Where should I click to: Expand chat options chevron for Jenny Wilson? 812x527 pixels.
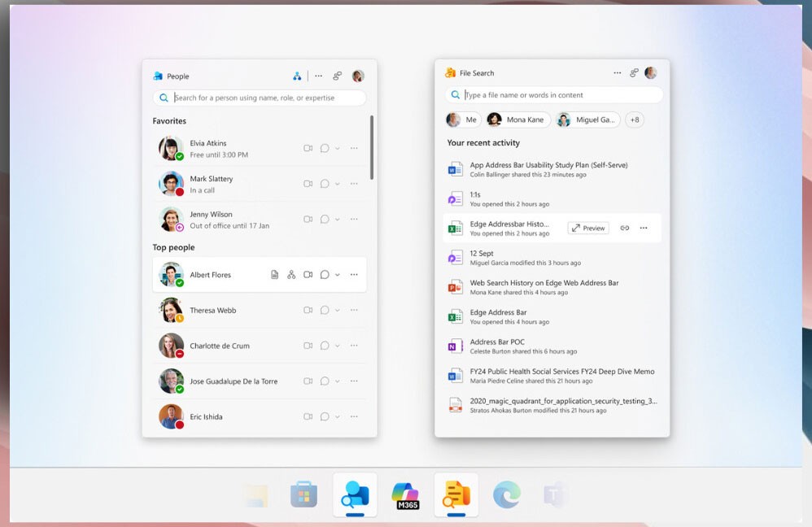338,220
